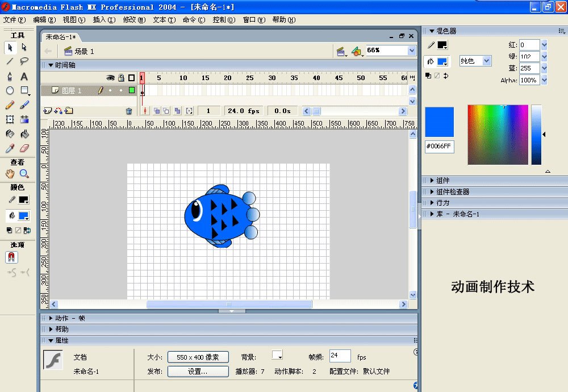Image resolution: width=568 pixels, height=392 pixels.
Task: Toggle show/hide all layers eye icon
Action: pos(111,78)
